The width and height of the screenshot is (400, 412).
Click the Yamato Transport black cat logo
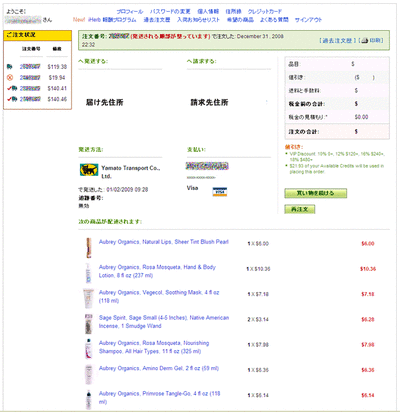pos(89,170)
